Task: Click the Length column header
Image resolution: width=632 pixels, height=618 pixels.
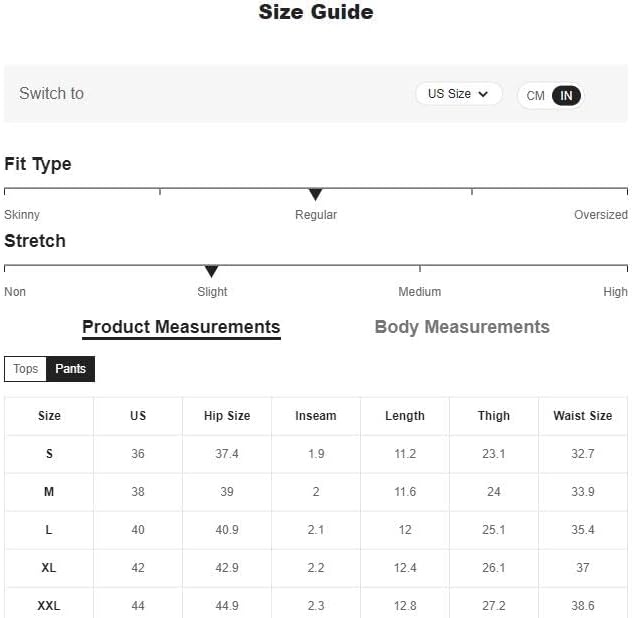Action: (405, 416)
